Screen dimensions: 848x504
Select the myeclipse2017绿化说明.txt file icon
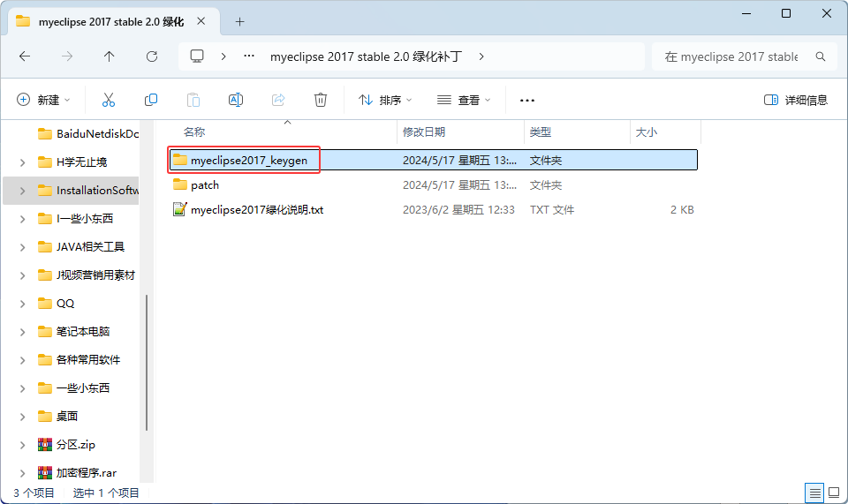coord(180,209)
